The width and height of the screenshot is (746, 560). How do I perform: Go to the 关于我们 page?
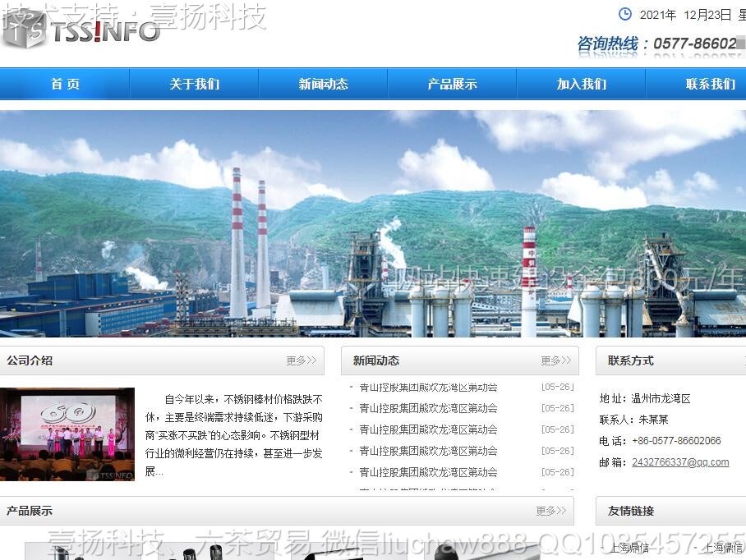[194, 84]
